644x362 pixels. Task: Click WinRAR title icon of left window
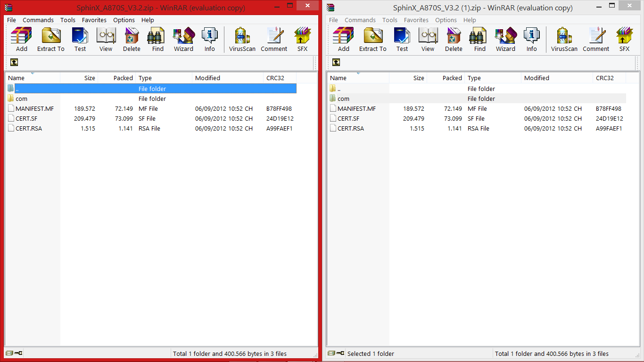8,7
